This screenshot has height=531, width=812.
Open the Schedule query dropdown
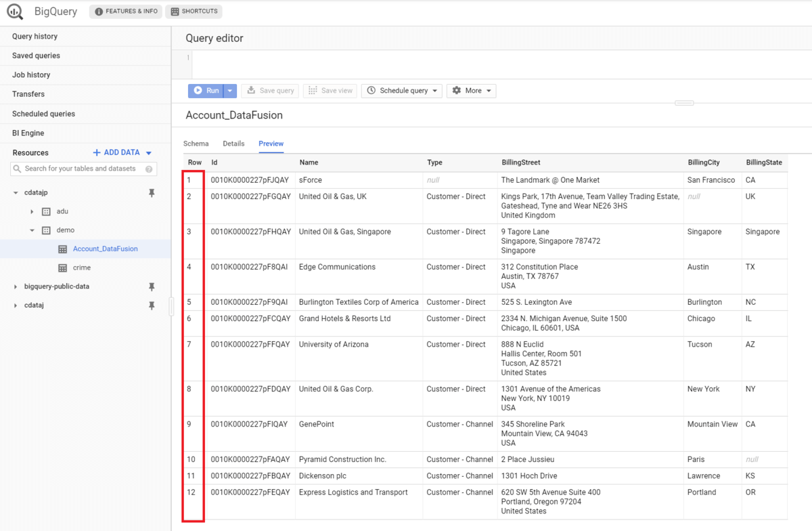pos(403,91)
